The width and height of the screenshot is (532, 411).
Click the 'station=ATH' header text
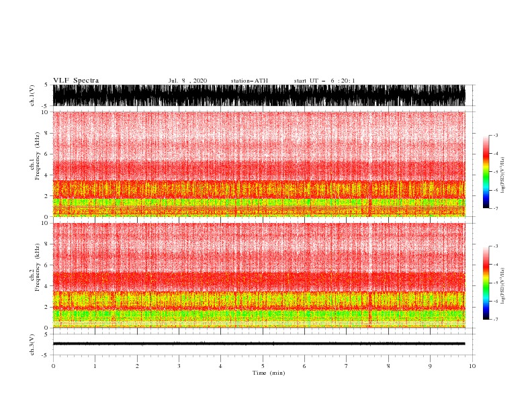pyautogui.click(x=249, y=81)
